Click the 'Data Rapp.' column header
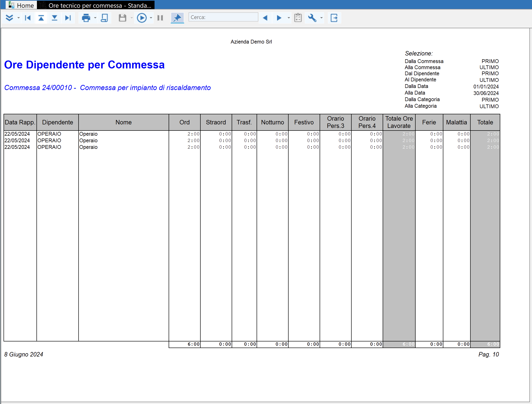532x404 pixels. click(x=20, y=123)
